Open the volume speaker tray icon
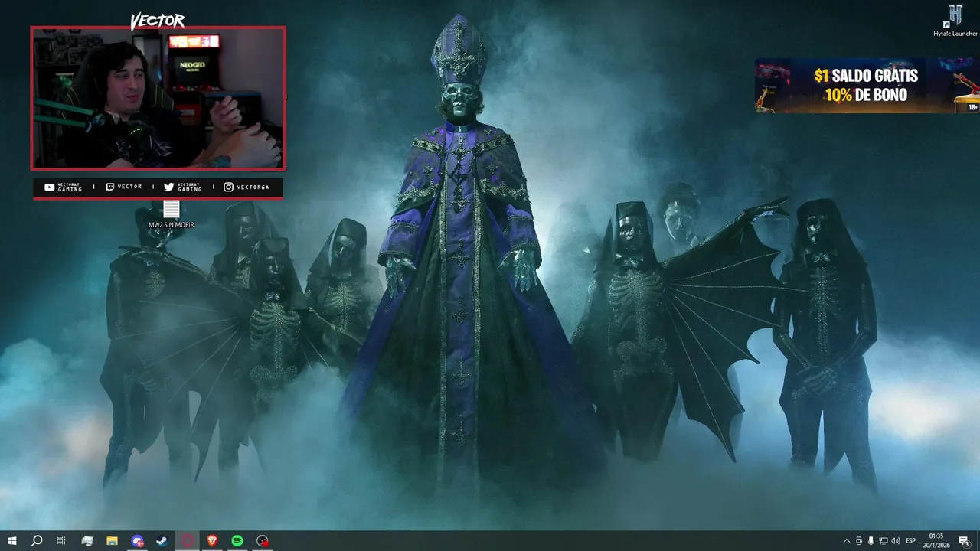 896,541
